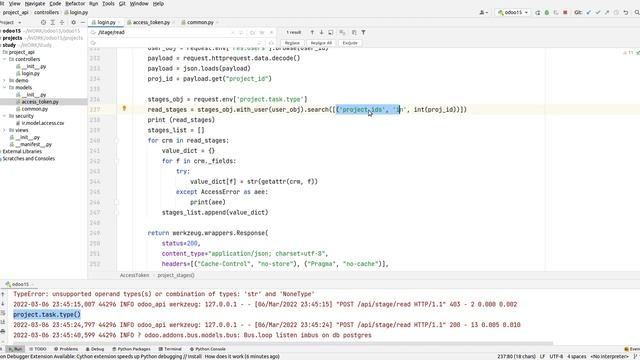Viewport: 640px width, 360px height.
Task: Click the select opened file locate icon
Action: (43, 22)
